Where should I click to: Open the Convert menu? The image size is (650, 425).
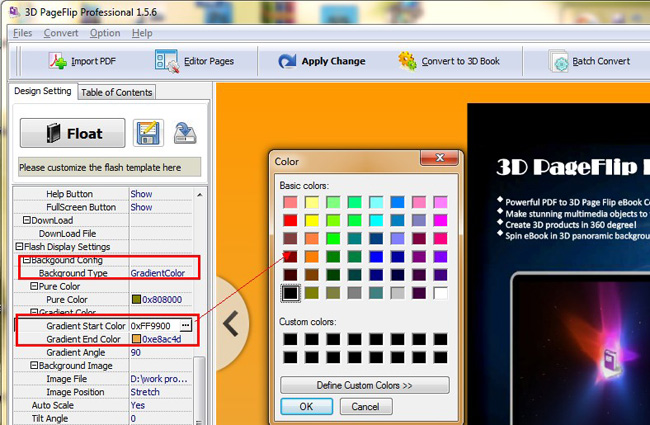[x=61, y=33]
